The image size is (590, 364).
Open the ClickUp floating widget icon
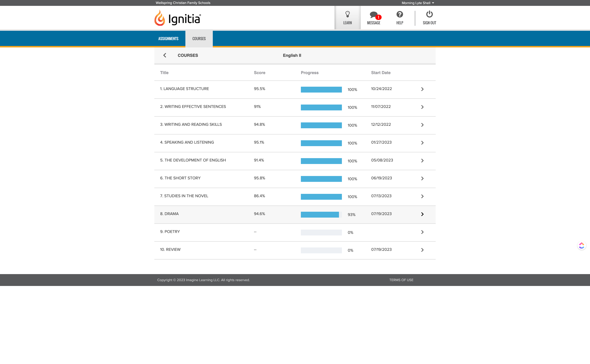[582, 246]
